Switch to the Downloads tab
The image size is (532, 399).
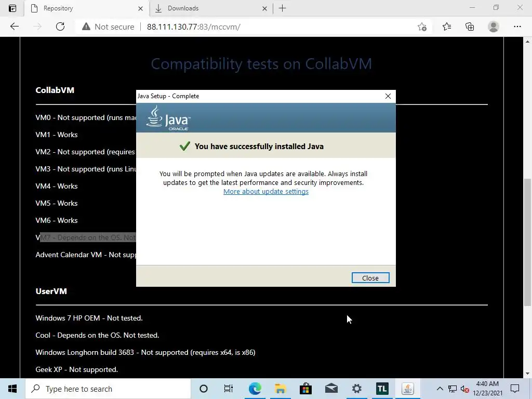coord(210,8)
